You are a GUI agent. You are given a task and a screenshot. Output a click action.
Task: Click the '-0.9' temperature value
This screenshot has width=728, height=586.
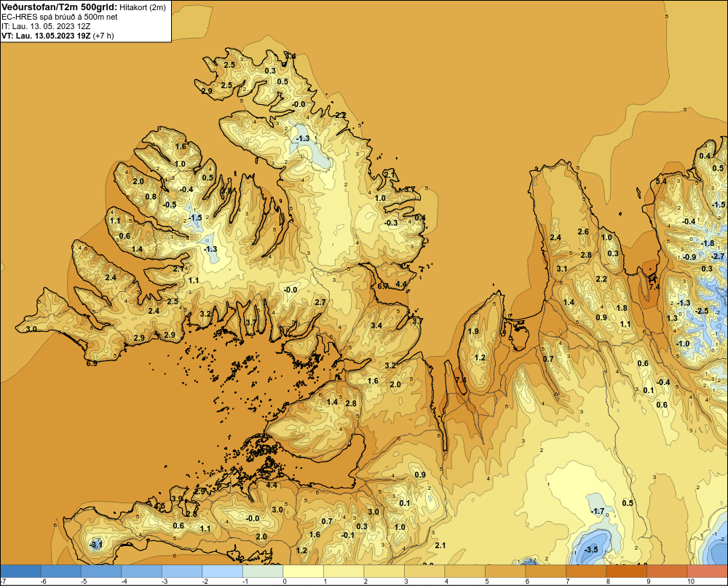[689, 257]
